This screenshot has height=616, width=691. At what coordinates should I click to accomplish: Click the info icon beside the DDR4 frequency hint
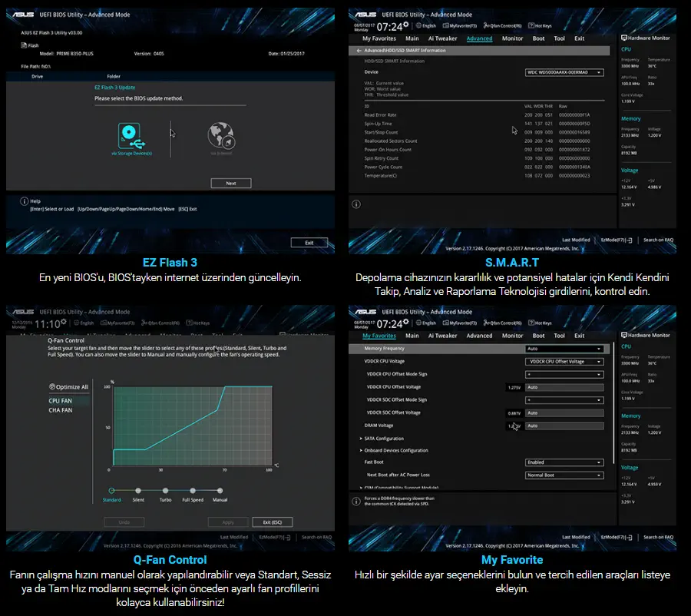pos(356,502)
